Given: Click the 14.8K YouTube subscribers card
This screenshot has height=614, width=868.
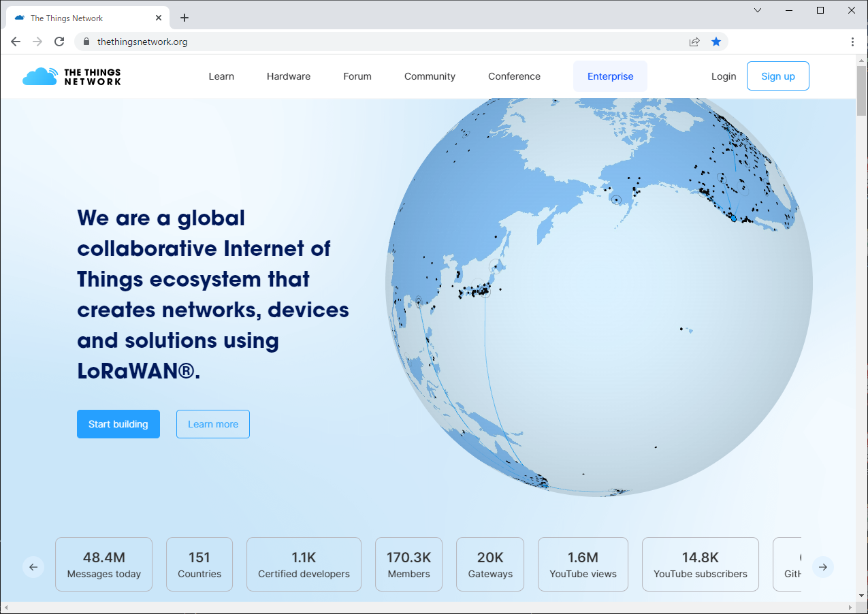Looking at the screenshot, I should pos(701,564).
